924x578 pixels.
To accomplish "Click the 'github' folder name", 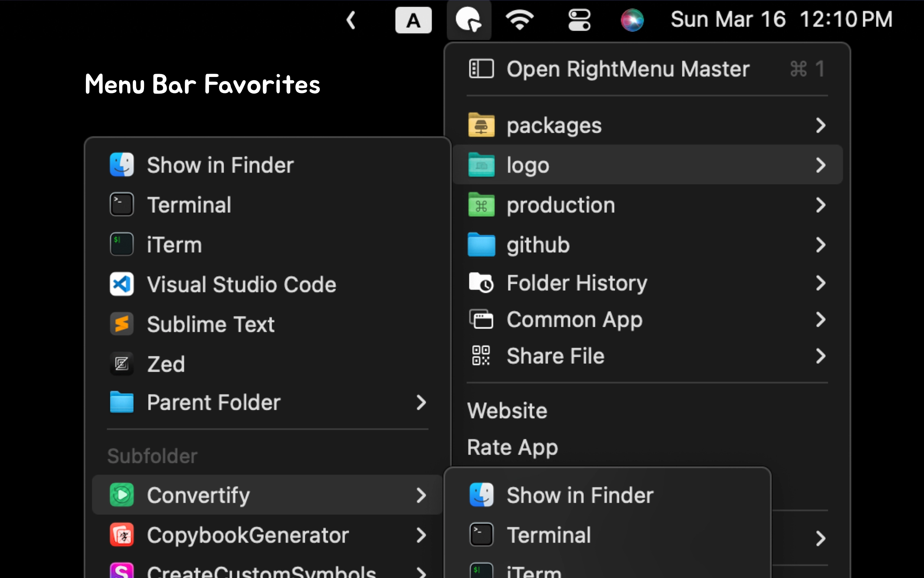I will 538,245.
